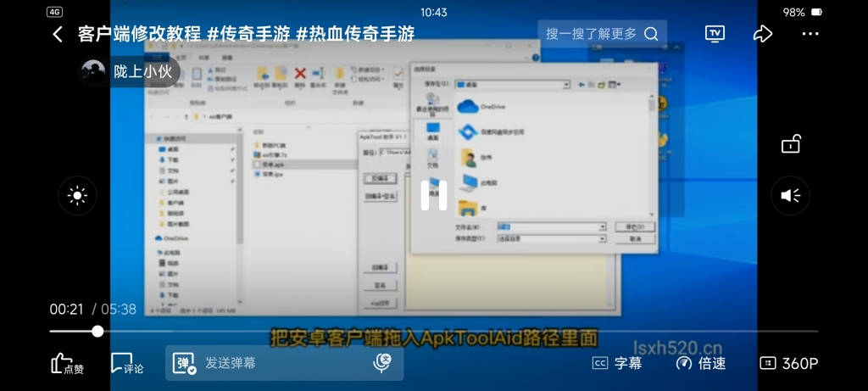
Task: Toggle the 弹 danmaku switch icon
Action: point(184,363)
